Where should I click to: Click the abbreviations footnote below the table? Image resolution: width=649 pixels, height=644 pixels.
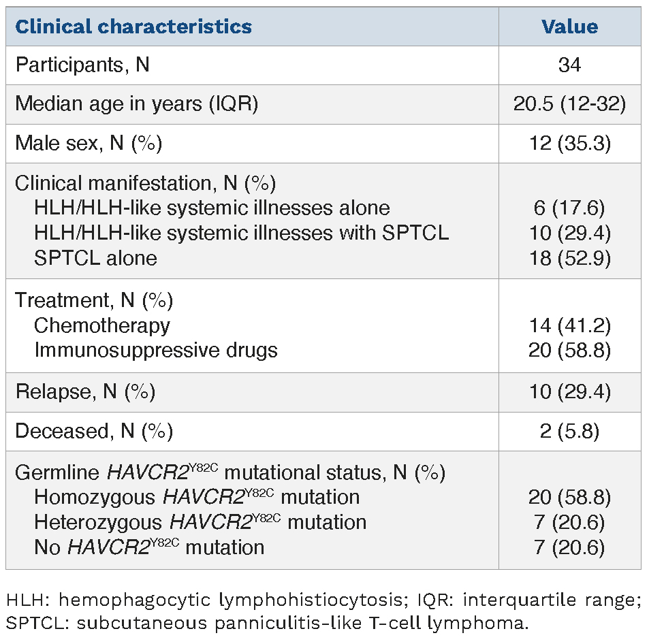[x=324, y=611]
